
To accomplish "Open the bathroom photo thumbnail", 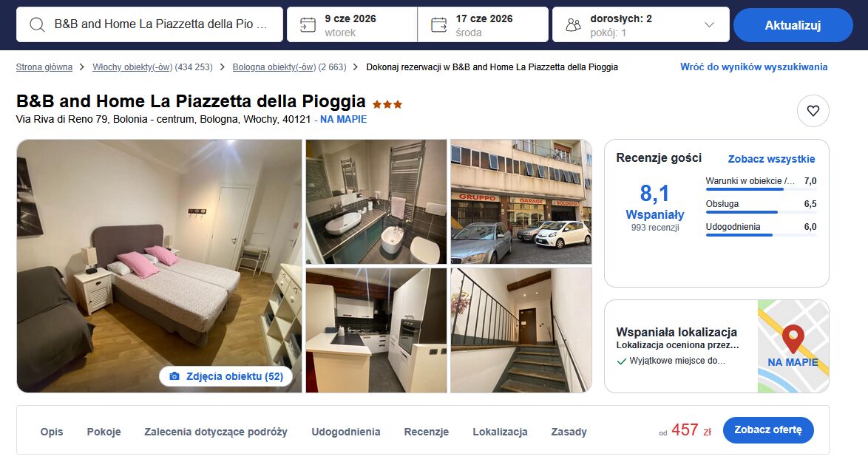I will pyautogui.click(x=376, y=202).
